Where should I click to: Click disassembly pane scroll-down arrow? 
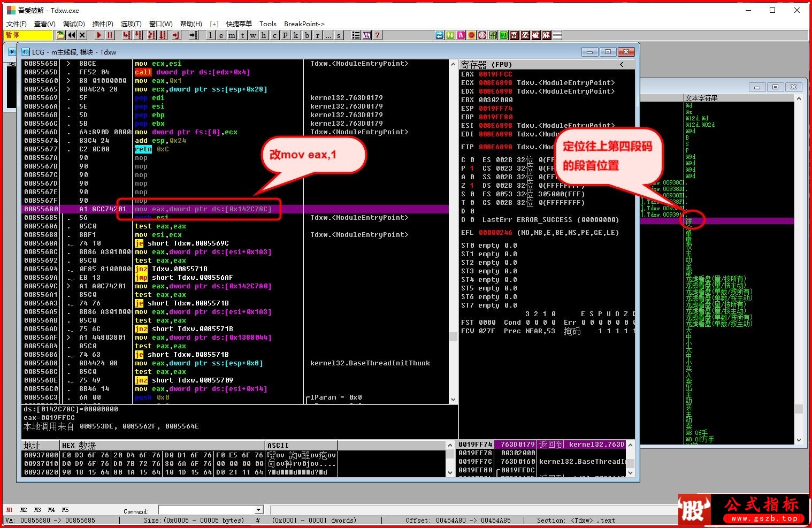(453, 400)
